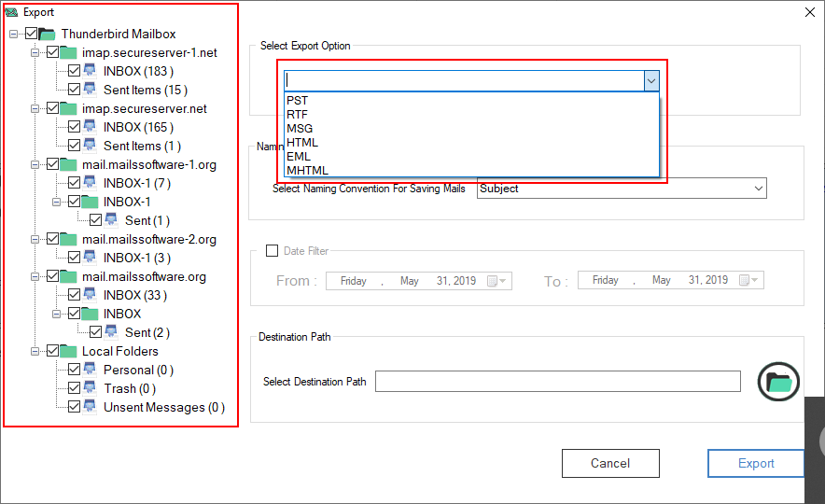Collapse the Local Folders node
The height and width of the screenshot is (504, 825).
pyautogui.click(x=35, y=352)
